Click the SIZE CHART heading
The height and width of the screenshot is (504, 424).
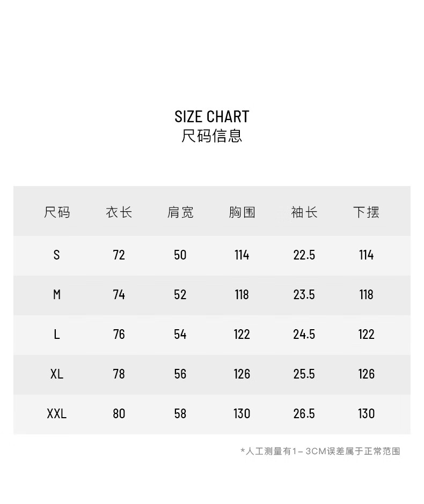pyautogui.click(x=211, y=116)
